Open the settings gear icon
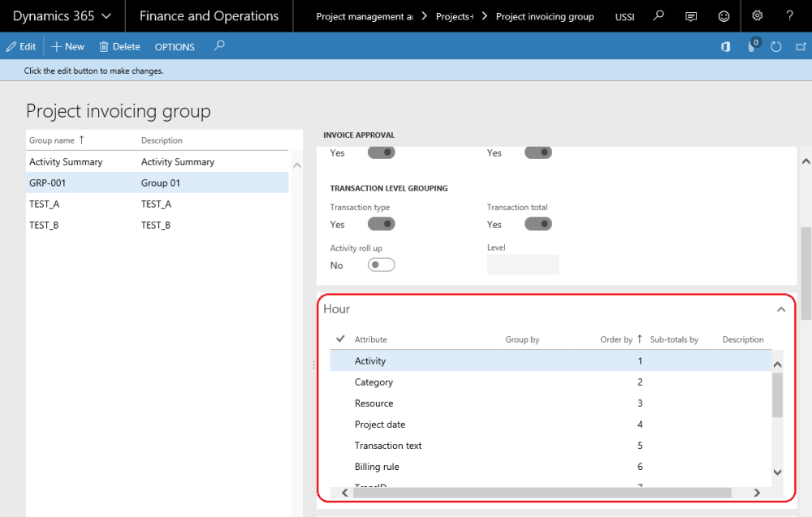 coord(758,15)
